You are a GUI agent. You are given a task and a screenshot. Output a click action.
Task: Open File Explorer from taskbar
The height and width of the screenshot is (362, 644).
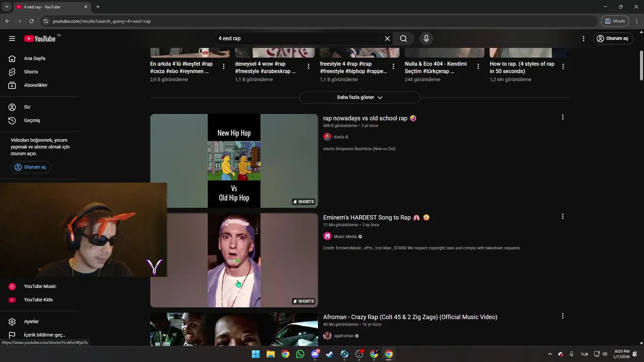point(270,354)
